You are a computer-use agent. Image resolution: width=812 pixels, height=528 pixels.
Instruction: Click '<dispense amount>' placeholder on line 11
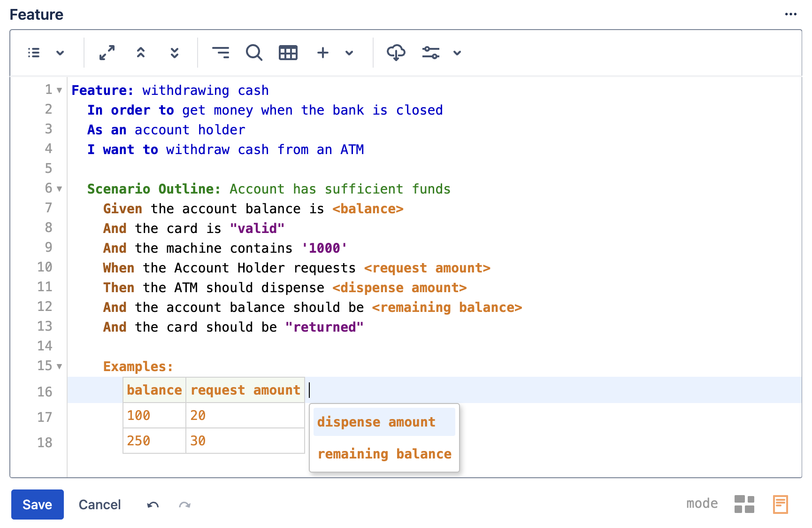coord(399,287)
